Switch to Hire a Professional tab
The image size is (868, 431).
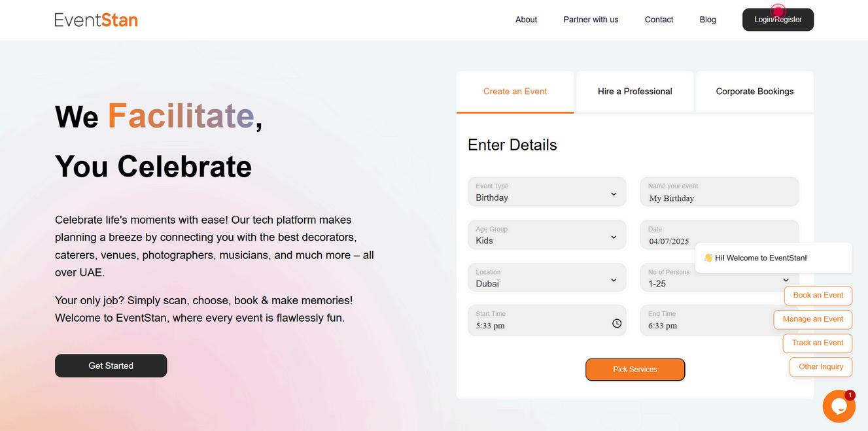(634, 92)
